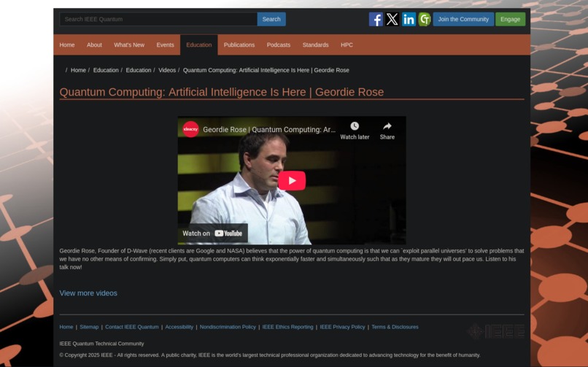Go to Home in the breadcrumb trail
The height and width of the screenshot is (367, 588).
[78, 70]
